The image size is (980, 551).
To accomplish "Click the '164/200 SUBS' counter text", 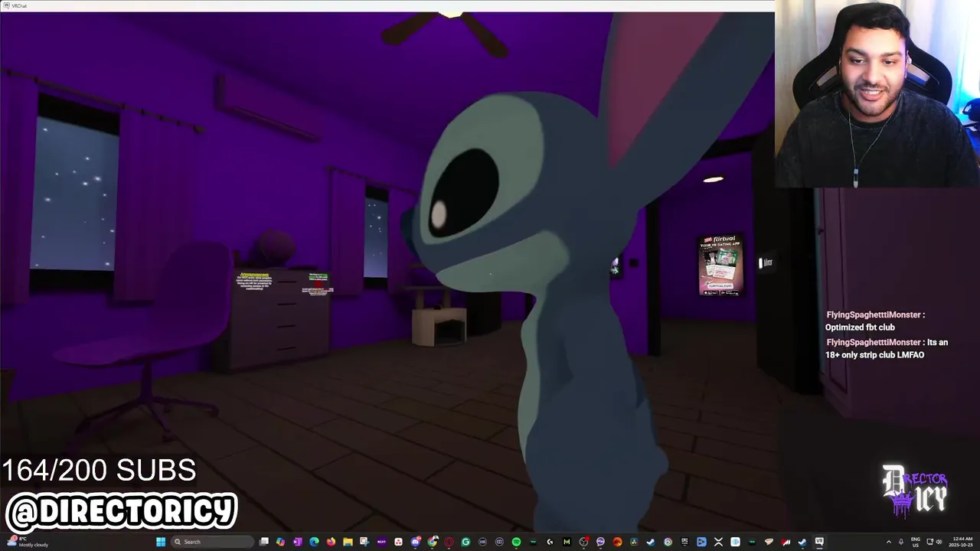I will [100, 471].
